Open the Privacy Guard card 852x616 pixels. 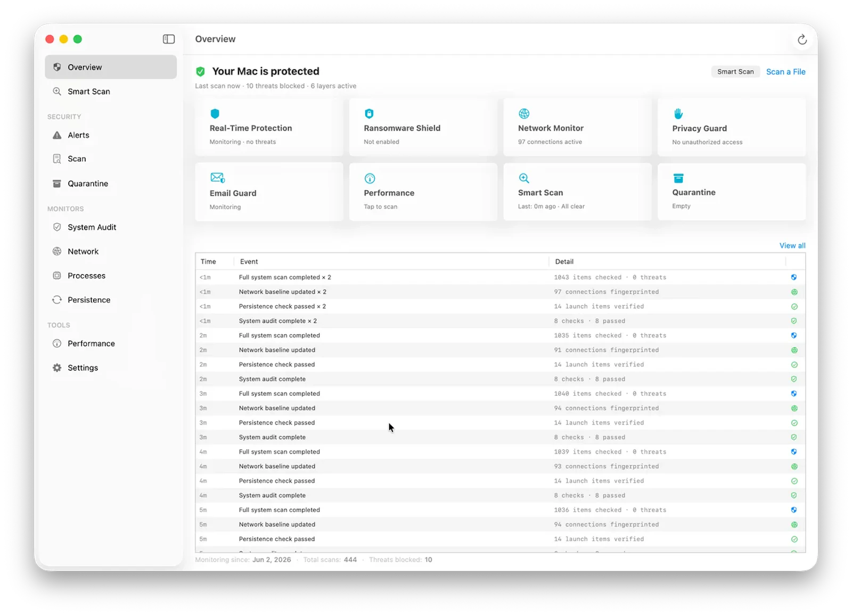coord(732,127)
